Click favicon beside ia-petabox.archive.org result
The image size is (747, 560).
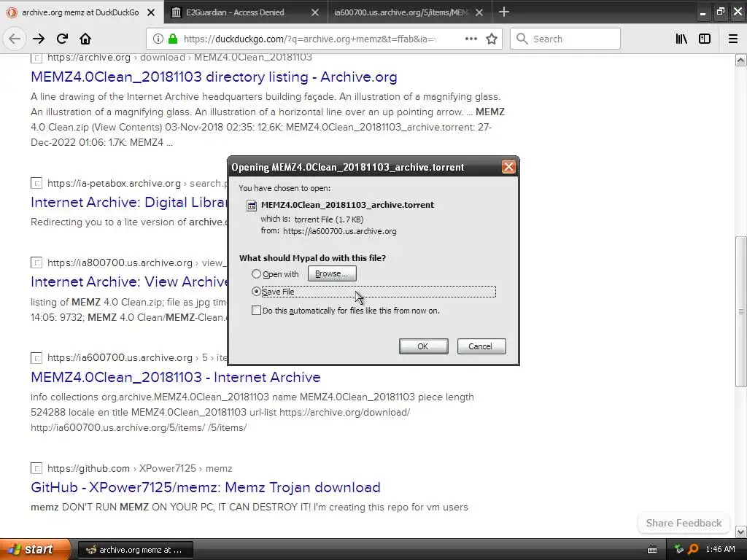pos(36,183)
